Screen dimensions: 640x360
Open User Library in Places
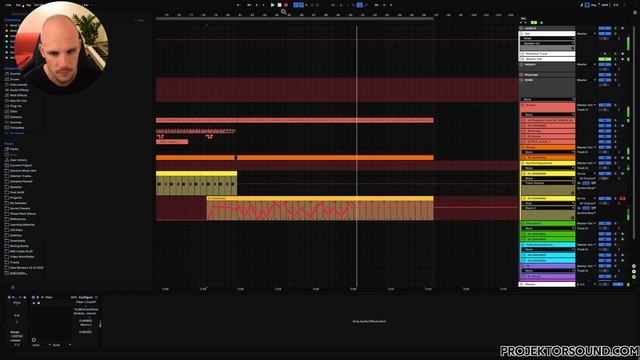click(18, 160)
